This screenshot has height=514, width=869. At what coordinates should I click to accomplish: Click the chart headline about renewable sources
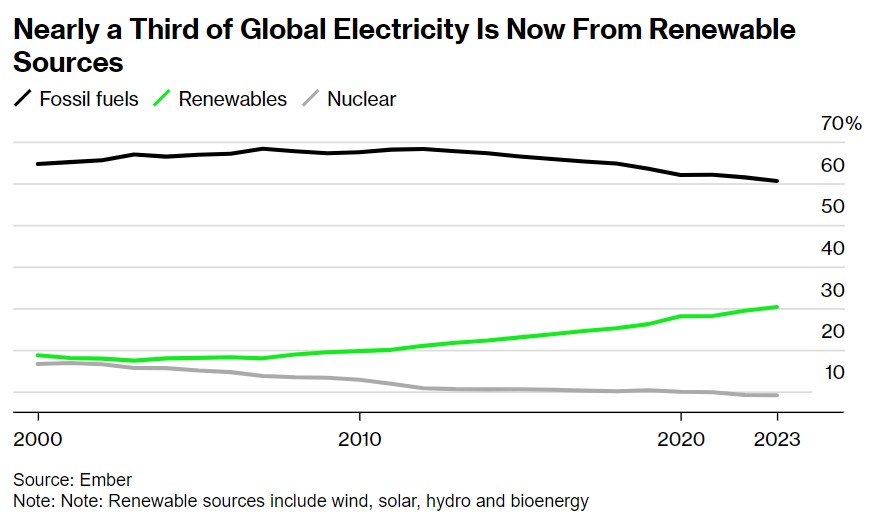404,46
